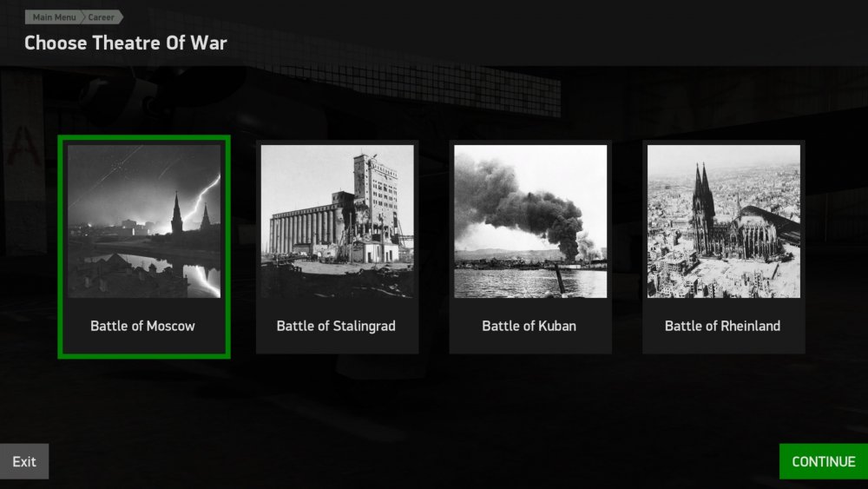Click the Battle of Stalingrad label
The image size is (868, 489).
(336, 327)
